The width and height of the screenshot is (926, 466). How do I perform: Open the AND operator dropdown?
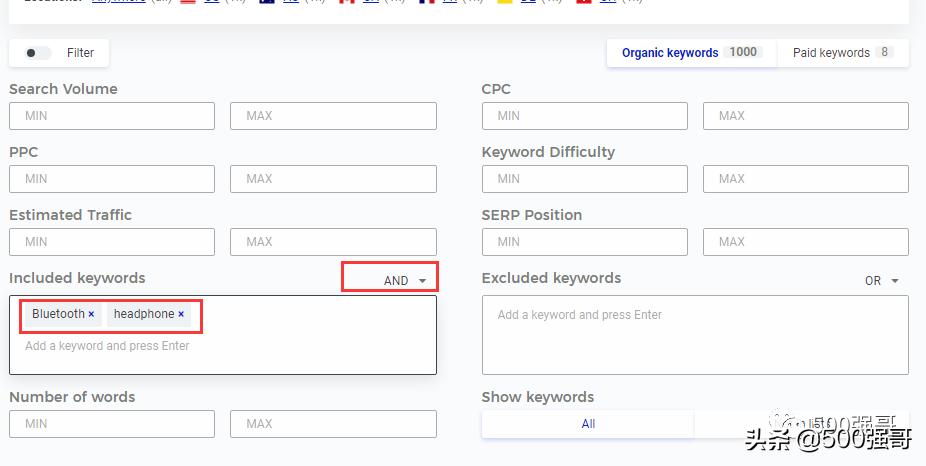[405, 281]
